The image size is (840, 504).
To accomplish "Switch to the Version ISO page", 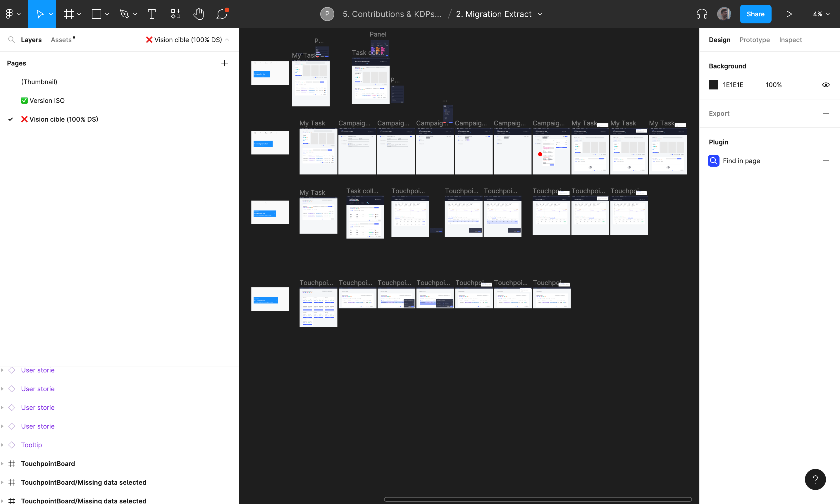I will tap(47, 101).
